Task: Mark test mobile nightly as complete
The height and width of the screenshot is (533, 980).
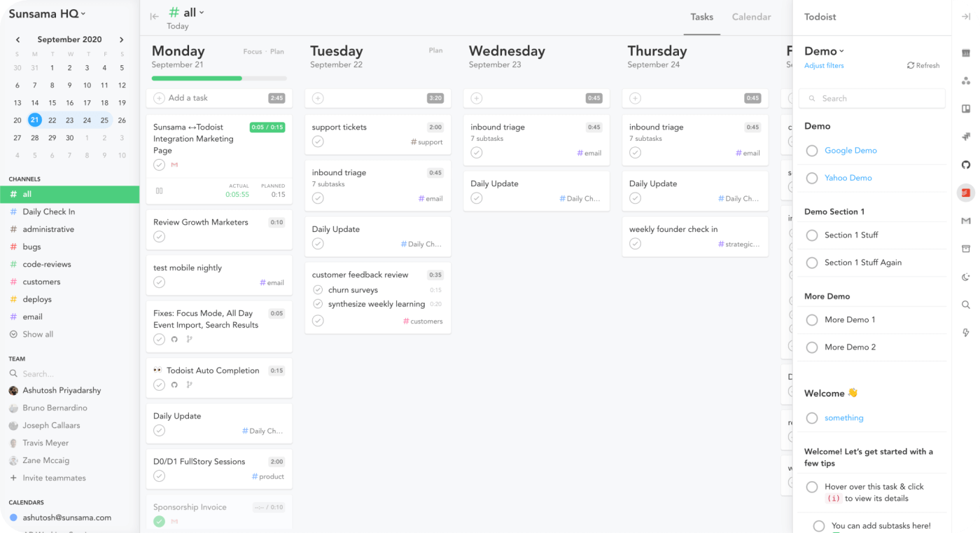Action: (160, 282)
